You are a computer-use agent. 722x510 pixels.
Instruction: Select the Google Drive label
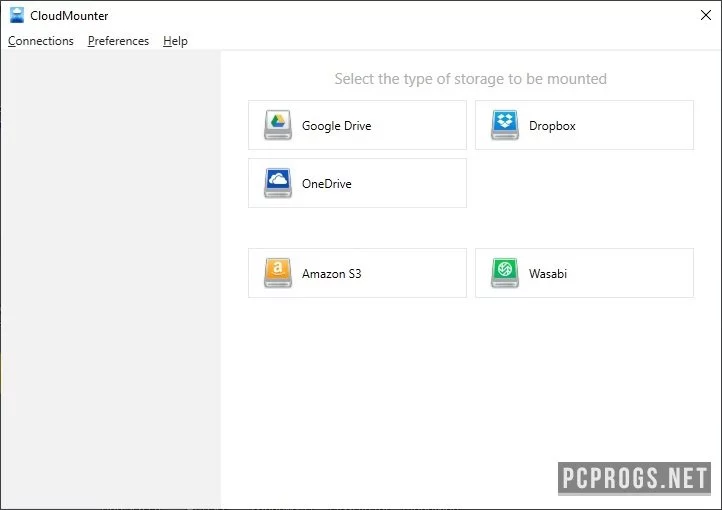pyautogui.click(x=337, y=126)
